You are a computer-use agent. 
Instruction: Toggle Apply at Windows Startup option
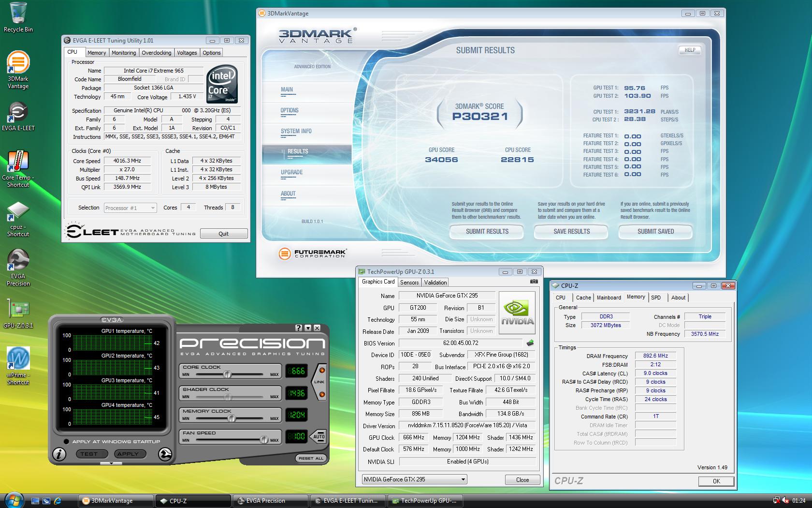pos(66,441)
